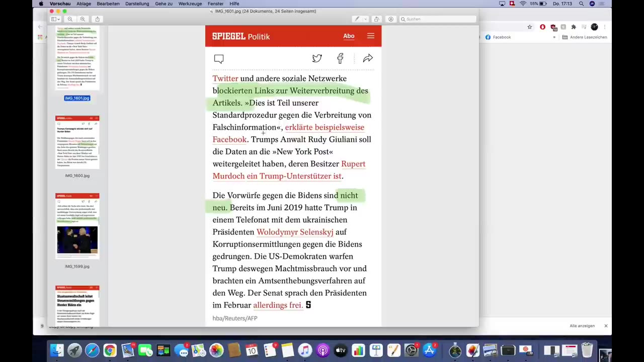The width and height of the screenshot is (644, 362).
Task: Open Apple TV from the Dock
Action: pos(341,350)
